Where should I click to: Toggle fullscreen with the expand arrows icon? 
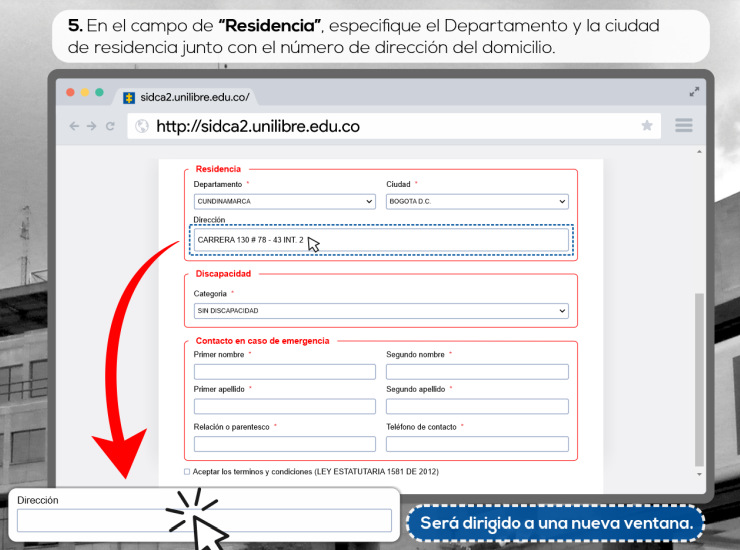coord(694,92)
